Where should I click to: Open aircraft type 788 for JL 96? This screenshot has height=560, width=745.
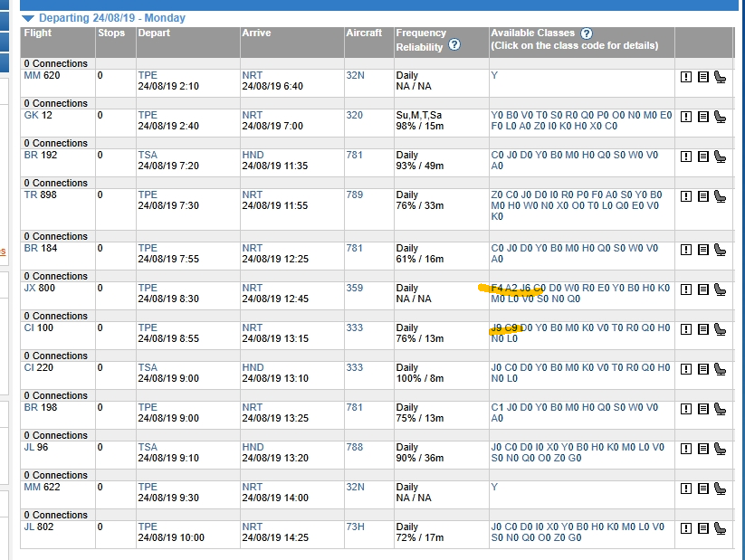coord(355,447)
